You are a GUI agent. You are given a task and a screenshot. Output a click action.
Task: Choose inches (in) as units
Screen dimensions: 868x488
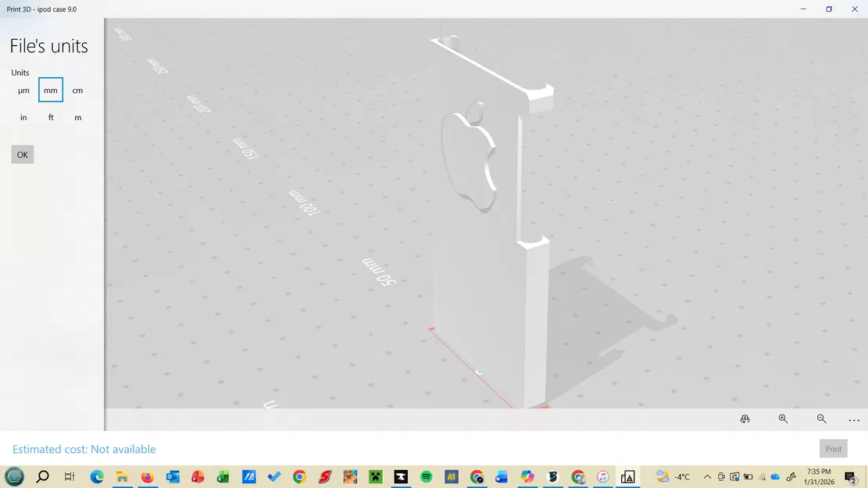pos(23,117)
